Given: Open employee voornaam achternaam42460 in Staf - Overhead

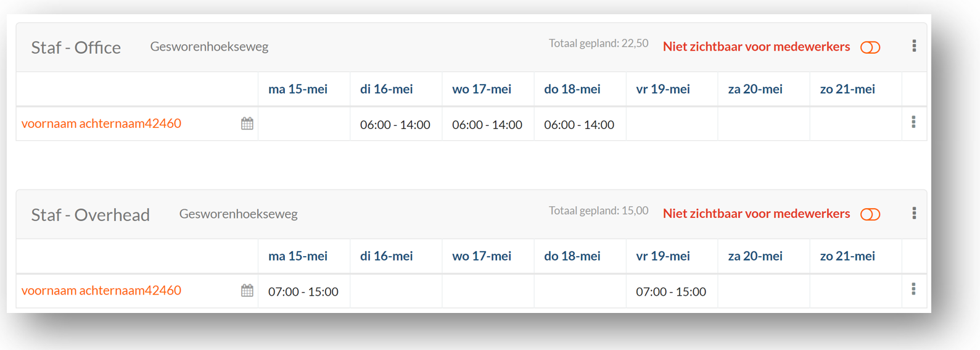Looking at the screenshot, I should click(x=101, y=290).
